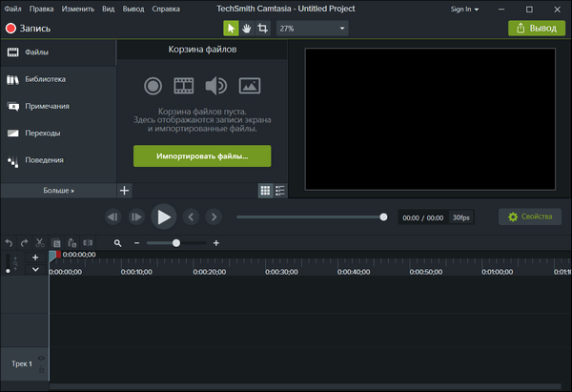Image resolution: width=572 pixels, height=392 pixels.
Task: Open the Вывод menu in the menu bar
Action: click(133, 9)
